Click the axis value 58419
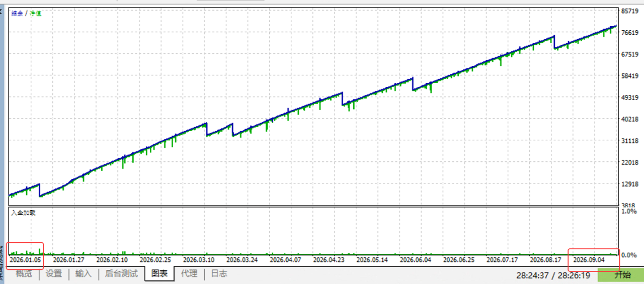 point(630,75)
